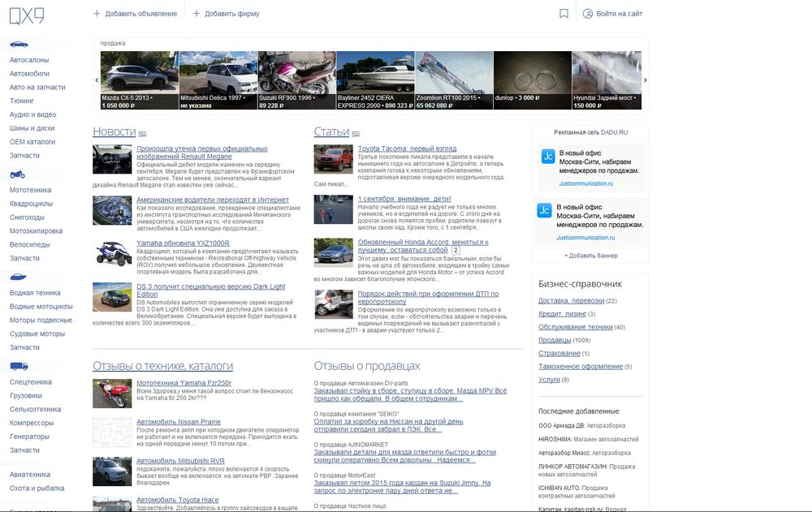Viewport: 812px width, 512px height.
Task: Open Снегоходы category
Action: pyautogui.click(x=27, y=217)
